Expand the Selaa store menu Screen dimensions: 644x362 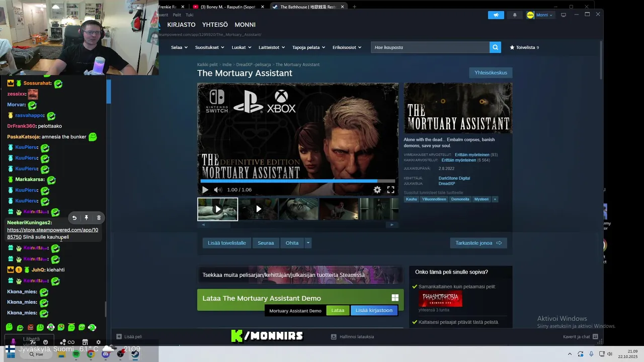[x=179, y=47]
